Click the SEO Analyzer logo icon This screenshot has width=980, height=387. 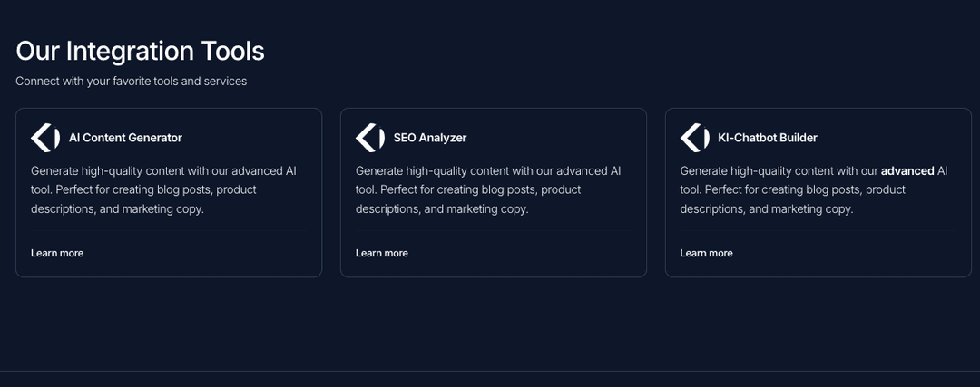pyautogui.click(x=370, y=138)
